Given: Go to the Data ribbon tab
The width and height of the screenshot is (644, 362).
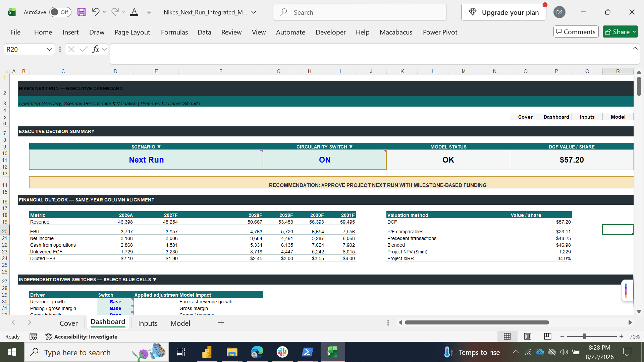Looking at the screenshot, I should coord(204,32).
